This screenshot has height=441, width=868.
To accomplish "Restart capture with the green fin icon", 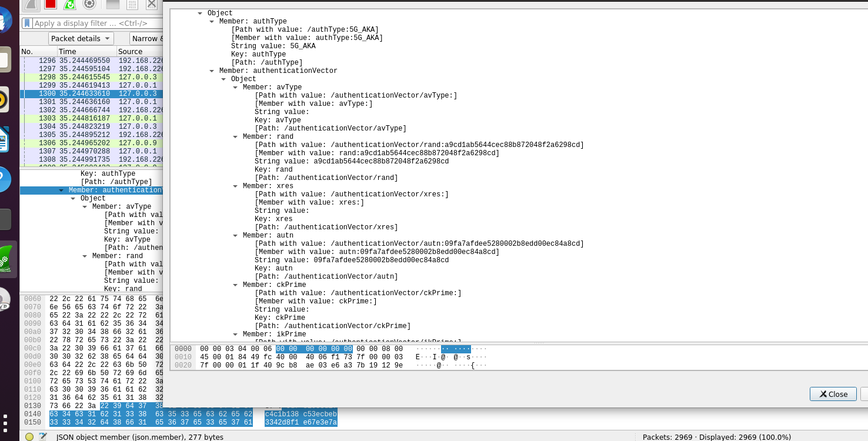I will click(x=70, y=4).
